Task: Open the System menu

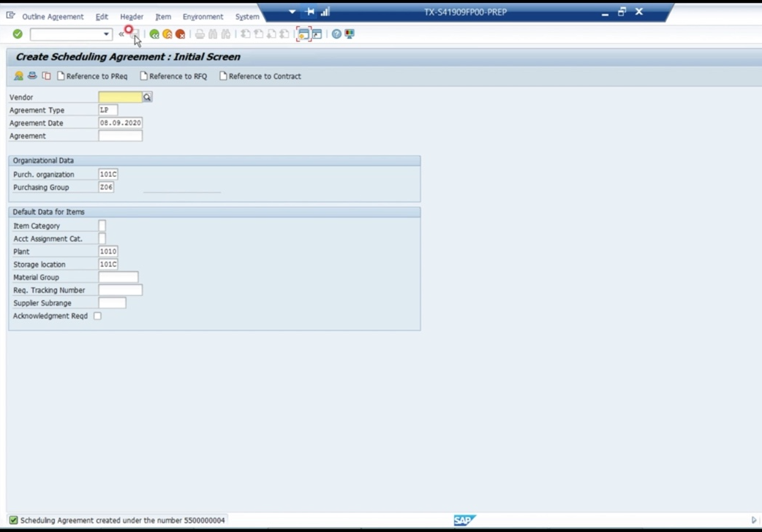Action: tap(247, 17)
